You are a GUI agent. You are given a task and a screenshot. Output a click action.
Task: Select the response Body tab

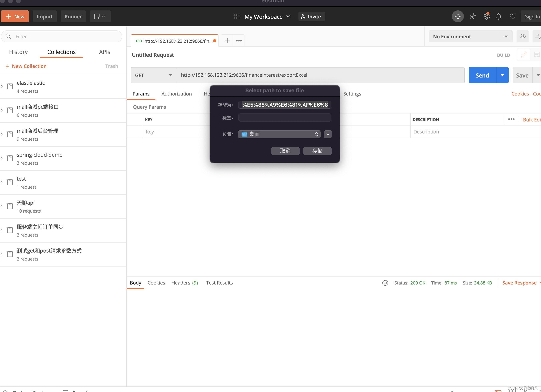pyautogui.click(x=135, y=283)
